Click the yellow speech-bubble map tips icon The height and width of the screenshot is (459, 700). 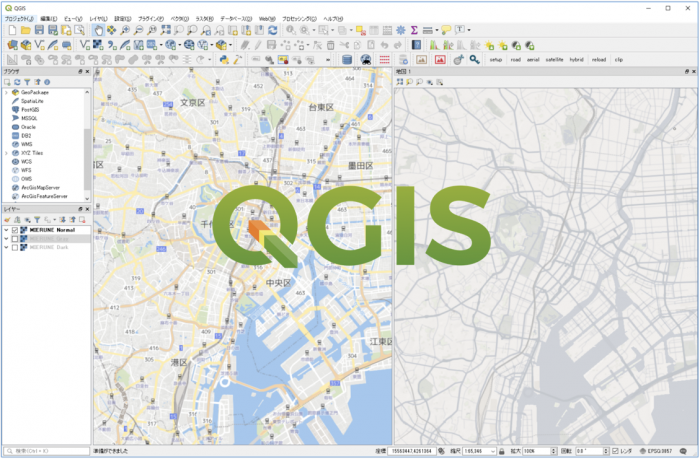click(446, 30)
